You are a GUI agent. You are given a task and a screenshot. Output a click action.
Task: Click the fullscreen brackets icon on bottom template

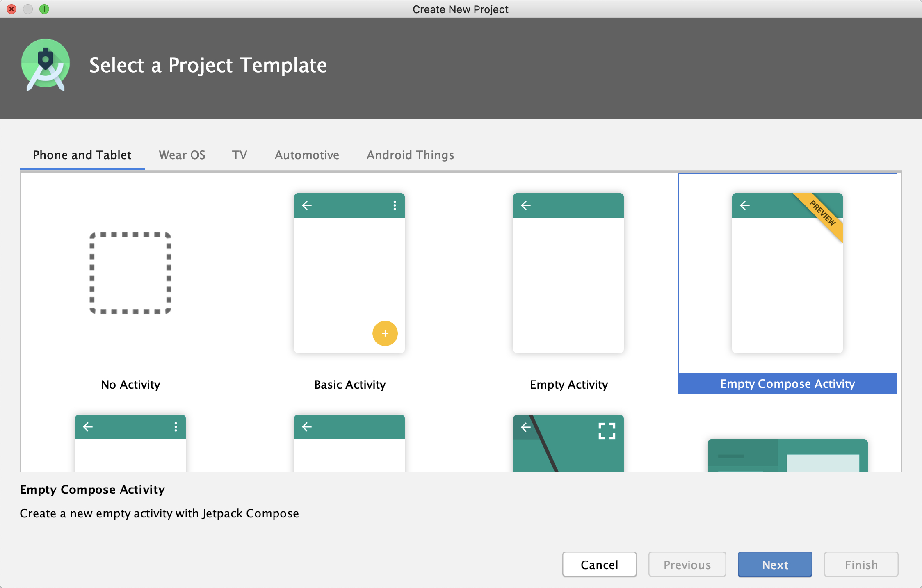coord(607,431)
